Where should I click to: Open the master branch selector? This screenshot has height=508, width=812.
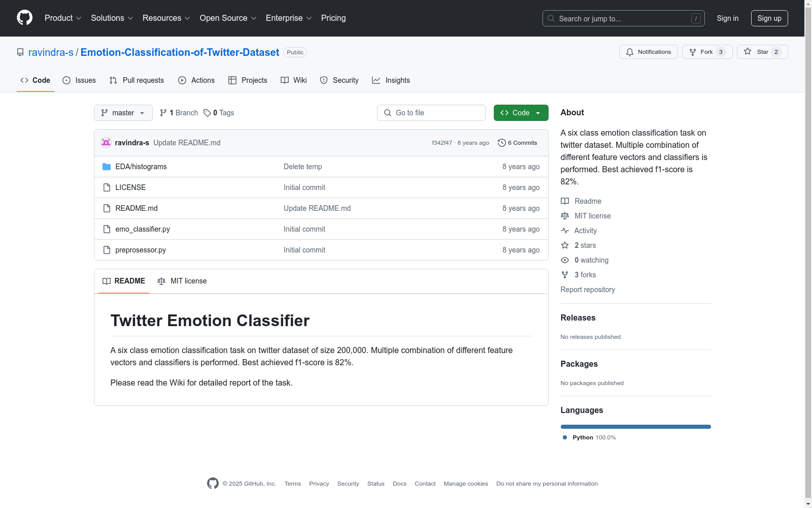click(123, 113)
